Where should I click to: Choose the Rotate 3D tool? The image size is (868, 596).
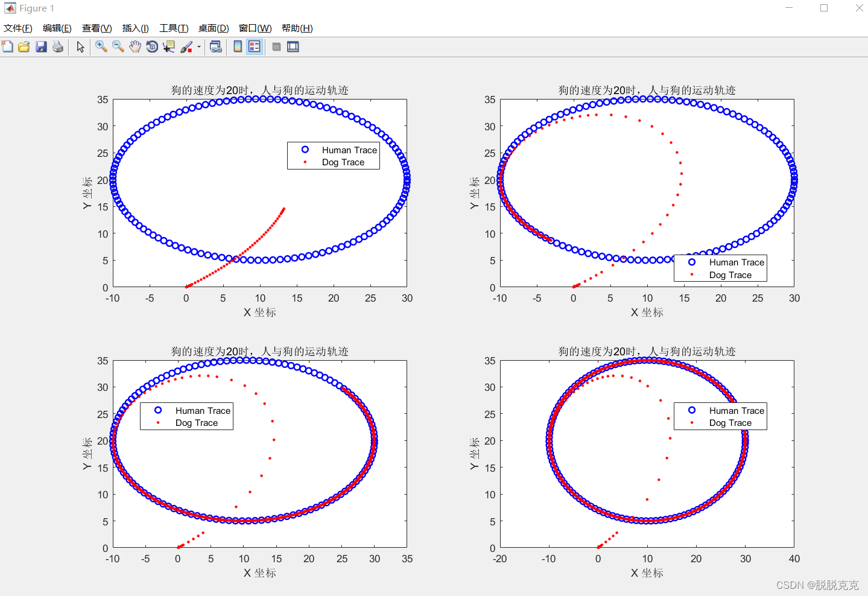click(x=152, y=46)
